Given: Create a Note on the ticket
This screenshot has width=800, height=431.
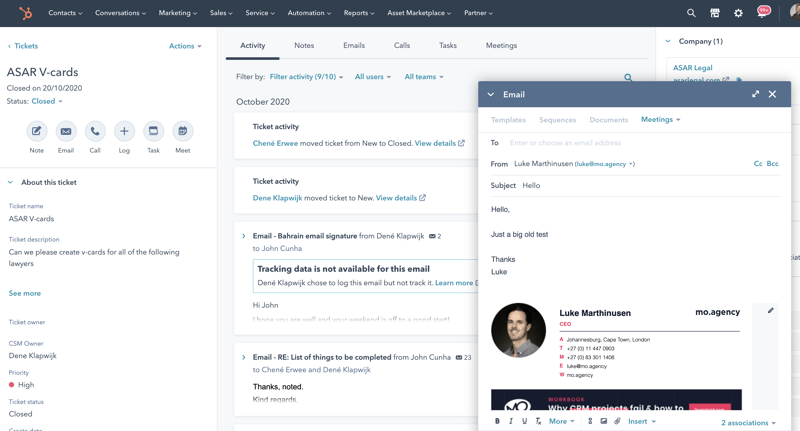Looking at the screenshot, I should 37,131.
